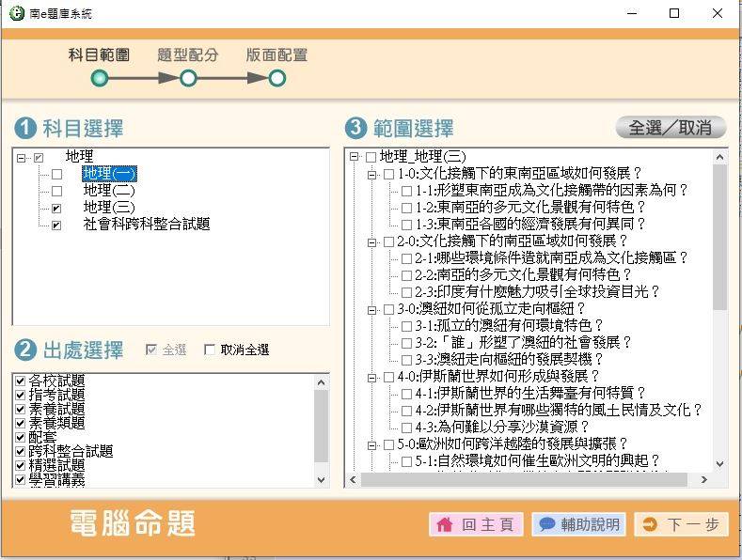Click the 題型配分 step circle

188,78
